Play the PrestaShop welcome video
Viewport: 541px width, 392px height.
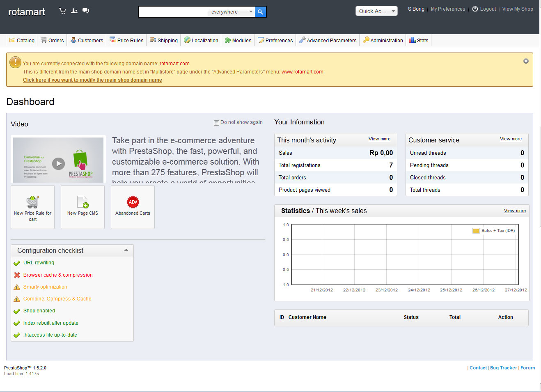click(58, 164)
